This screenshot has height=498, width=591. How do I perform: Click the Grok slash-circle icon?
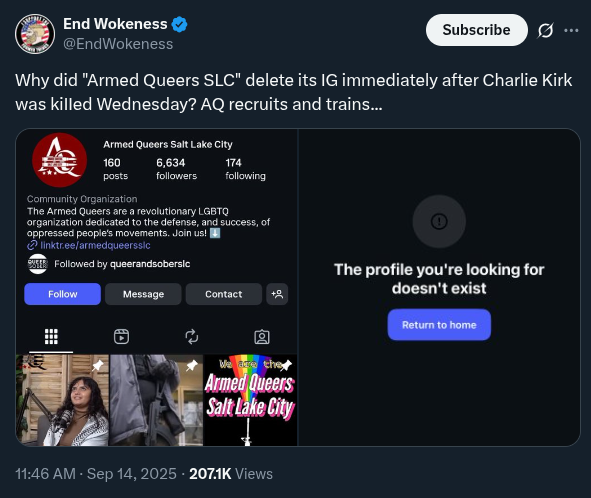click(545, 31)
